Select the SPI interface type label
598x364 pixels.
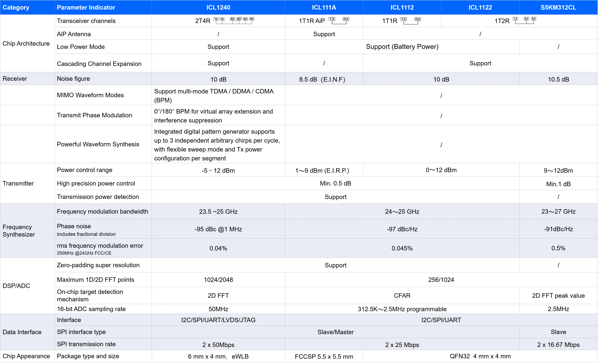tap(81, 332)
